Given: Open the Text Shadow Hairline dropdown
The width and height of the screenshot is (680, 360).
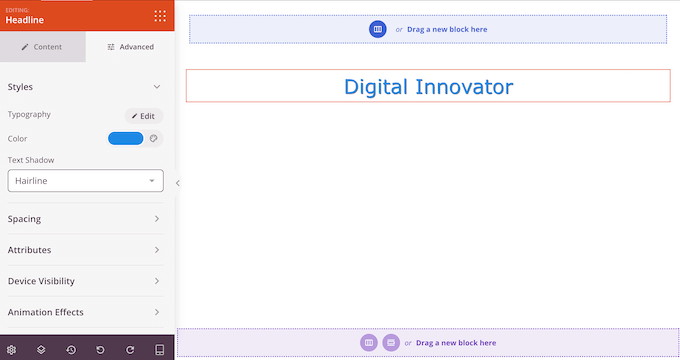Looking at the screenshot, I should point(85,180).
